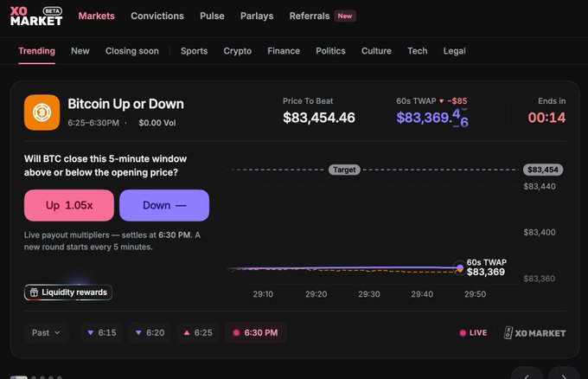Open the Pulse section
Screen dimensions: 588x379
tap(212, 16)
